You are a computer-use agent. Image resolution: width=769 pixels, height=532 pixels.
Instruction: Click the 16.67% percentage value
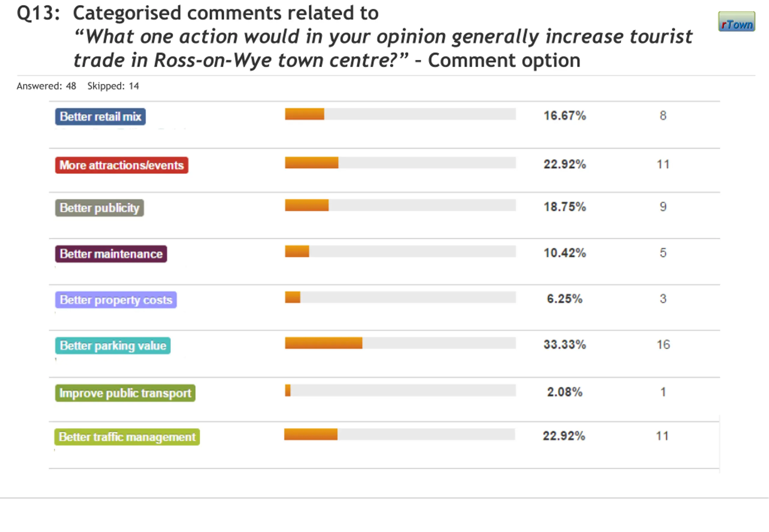(564, 116)
